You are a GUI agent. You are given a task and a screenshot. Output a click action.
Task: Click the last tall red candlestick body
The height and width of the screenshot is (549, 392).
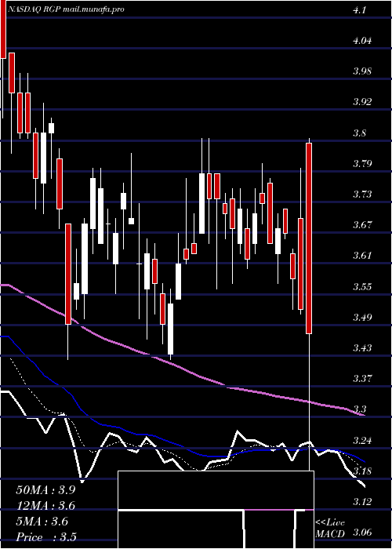(309, 238)
